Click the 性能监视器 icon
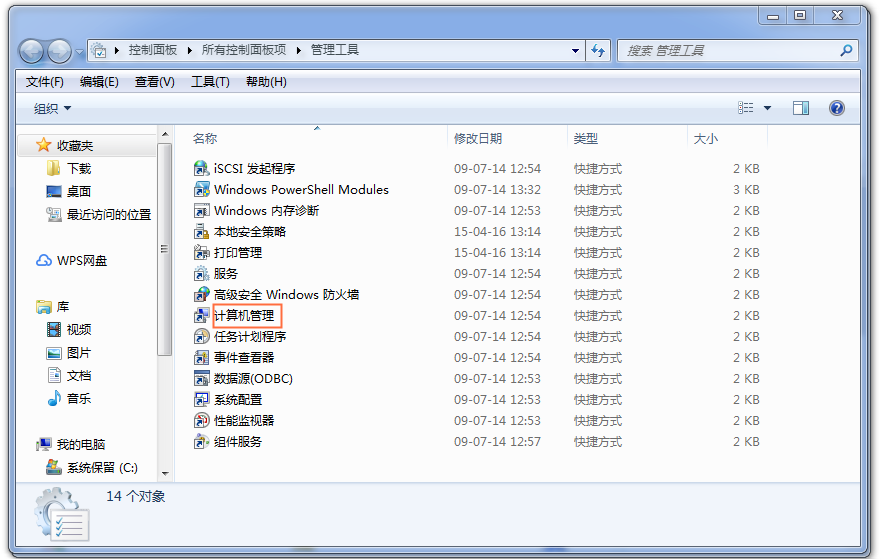Viewport: 885px width, 559px height. [x=201, y=421]
